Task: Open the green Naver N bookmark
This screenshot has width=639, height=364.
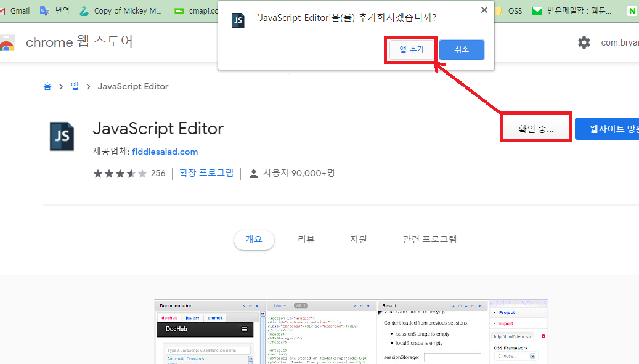Action: tap(632, 11)
